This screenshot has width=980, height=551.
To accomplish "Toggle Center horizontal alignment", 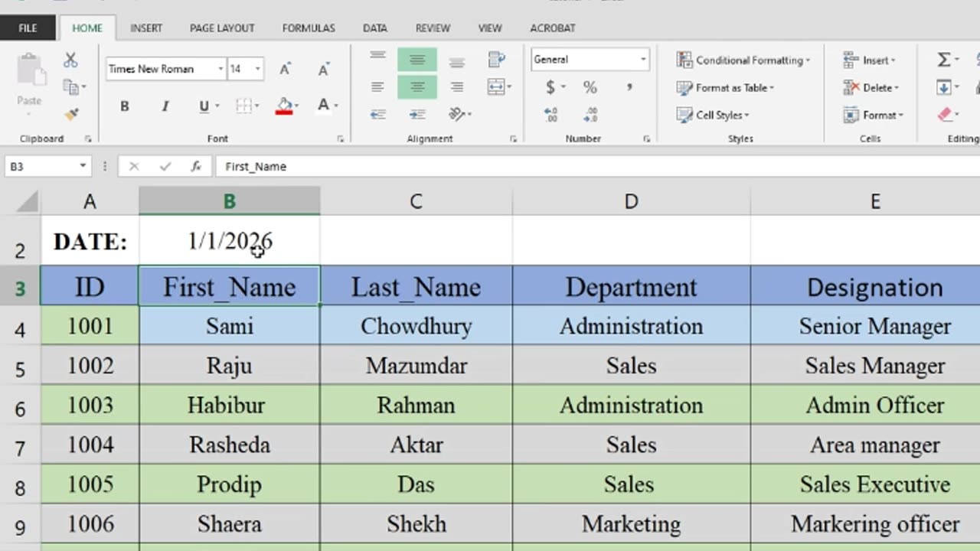I will point(417,87).
